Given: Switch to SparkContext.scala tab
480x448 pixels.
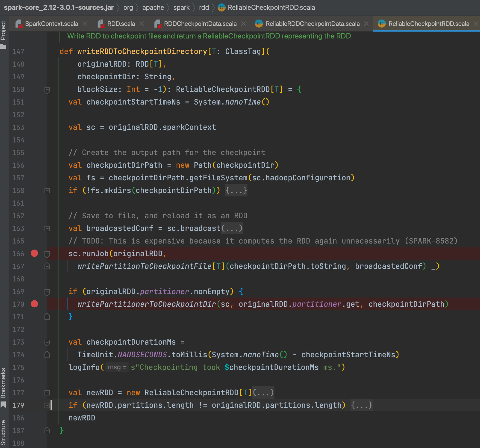Looking at the screenshot, I should tap(51, 24).
